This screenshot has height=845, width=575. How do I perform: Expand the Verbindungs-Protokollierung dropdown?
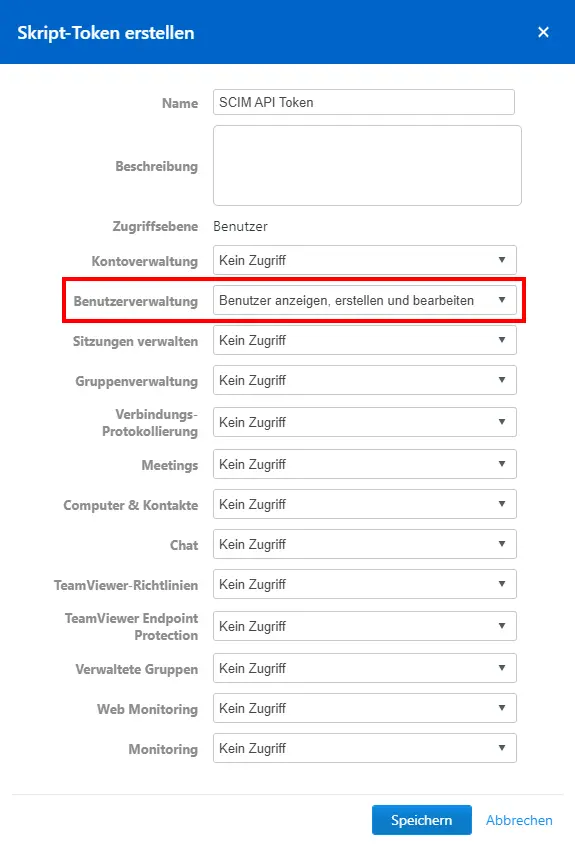[x=365, y=422]
